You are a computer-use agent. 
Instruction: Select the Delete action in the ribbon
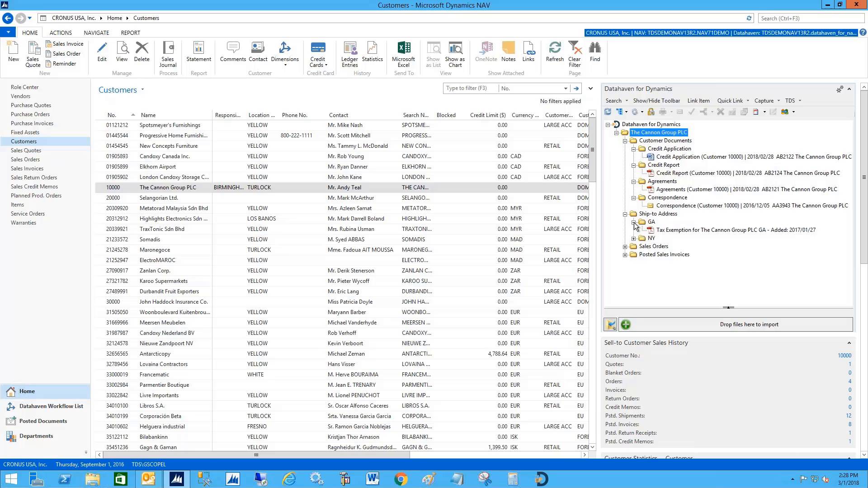142,53
